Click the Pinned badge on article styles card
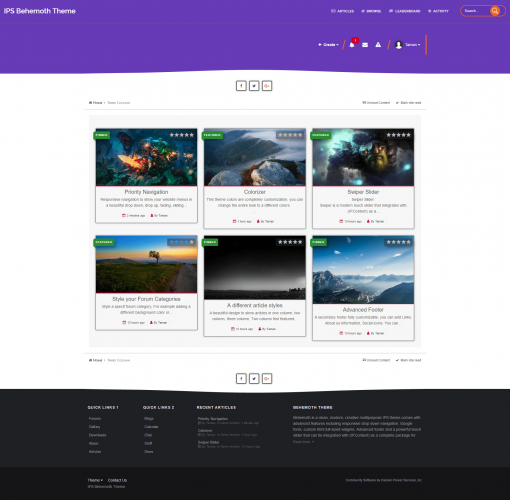Viewport: 510px width, 500px height. point(210,242)
